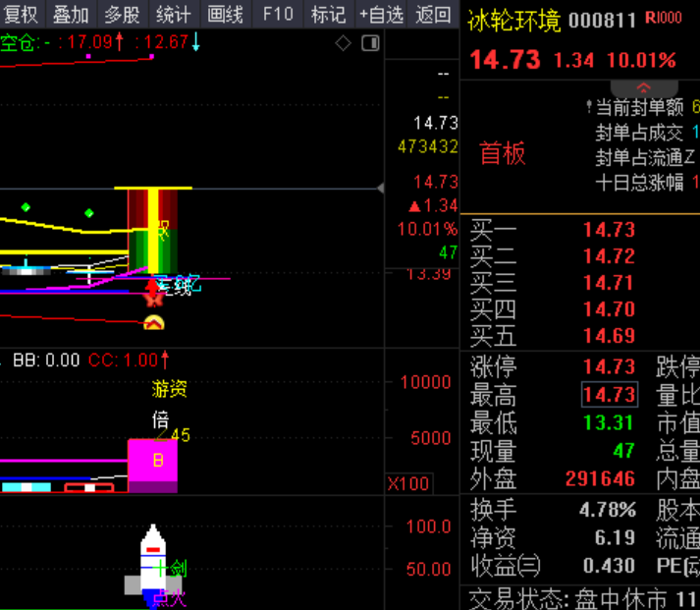Click the red butterfly signal marker
Image resolution: width=700 pixels, height=610 pixels.
click(153, 299)
